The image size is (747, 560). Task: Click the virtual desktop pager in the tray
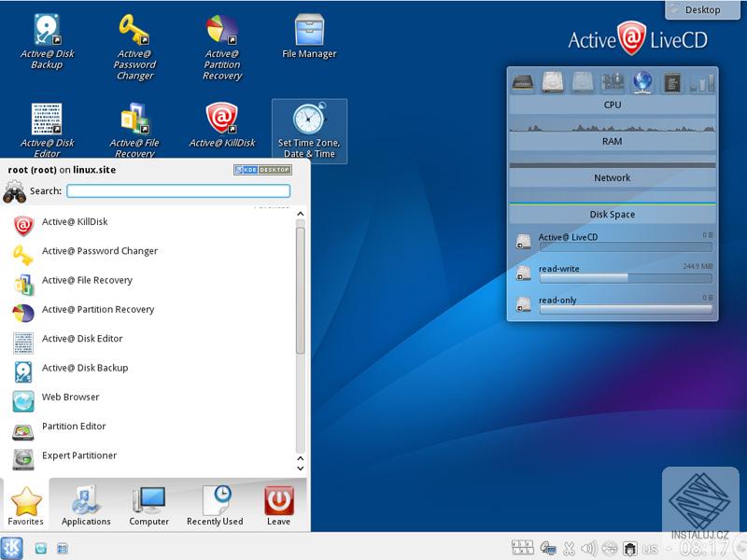pyautogui.click(x=522, y=548)
